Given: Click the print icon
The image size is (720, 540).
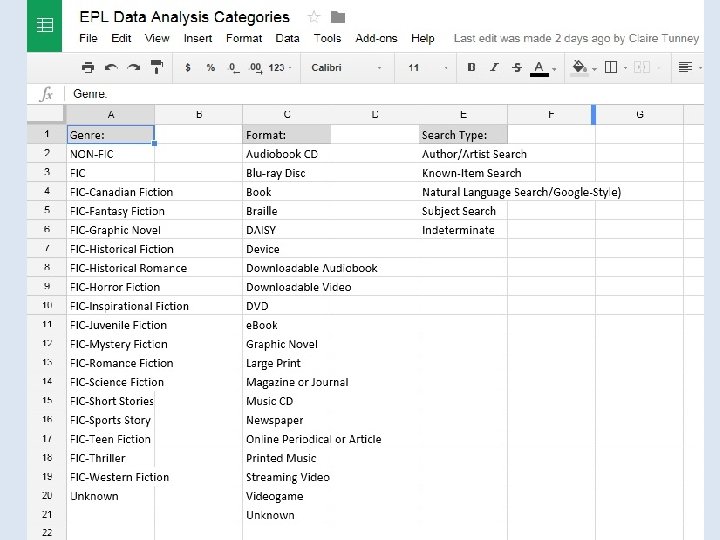Looking at the screenshot, I should pos(88,68).
